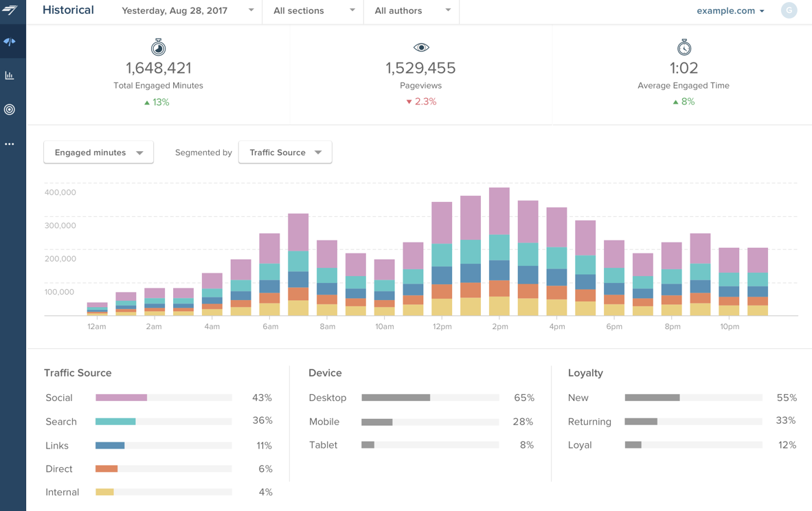The image size is (812, 511).
Task: Click the Average Engaged Time stopwatch icon
Action: (684, 47)
